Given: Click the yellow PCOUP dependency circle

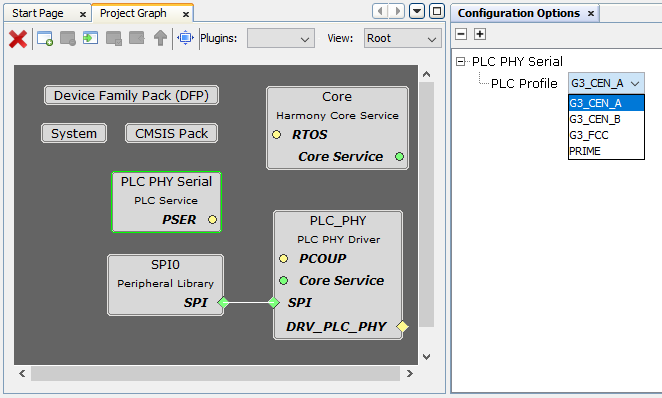Looking at the screenshot, I should pos(283,258).
